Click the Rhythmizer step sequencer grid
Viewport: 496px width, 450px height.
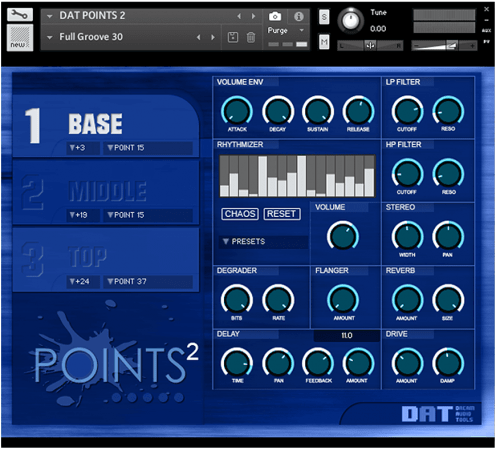pyautogui.click(x=297, y=176)
